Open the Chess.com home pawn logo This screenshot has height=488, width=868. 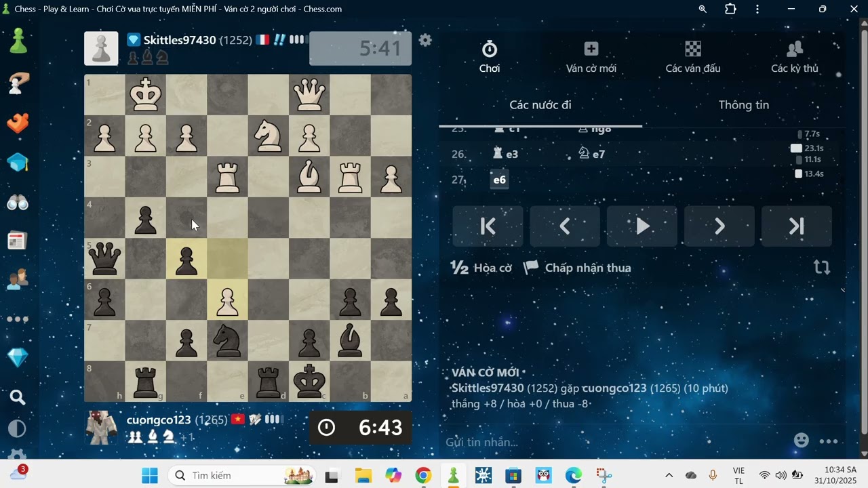click(18, 41)
